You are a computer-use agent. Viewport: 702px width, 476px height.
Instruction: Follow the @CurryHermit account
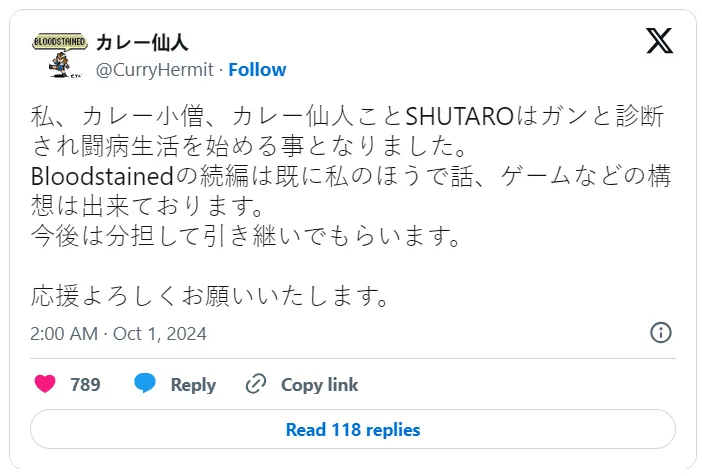tap(257, 70)
